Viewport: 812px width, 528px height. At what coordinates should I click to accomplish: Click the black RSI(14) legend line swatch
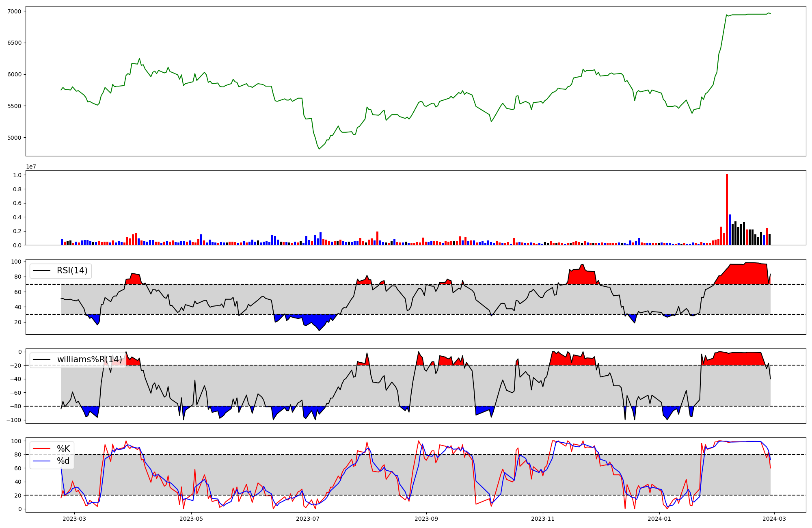(x=41, y=270)
